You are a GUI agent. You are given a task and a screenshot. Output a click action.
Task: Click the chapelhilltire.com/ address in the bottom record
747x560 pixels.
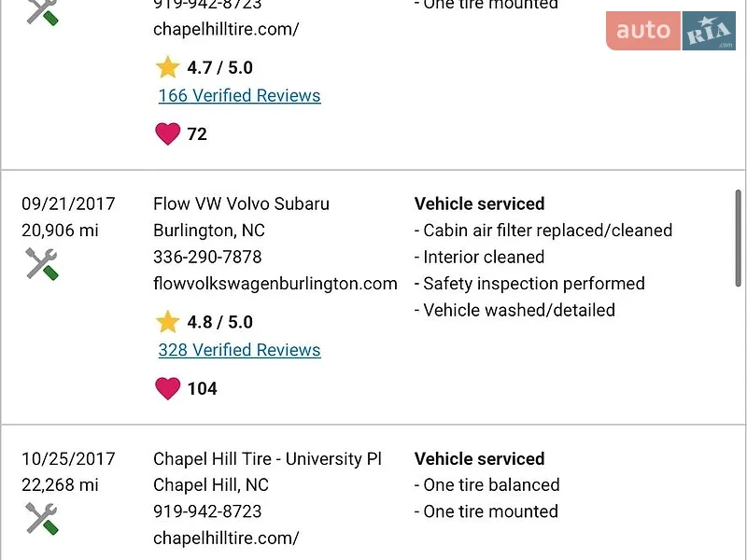[226, 539]
